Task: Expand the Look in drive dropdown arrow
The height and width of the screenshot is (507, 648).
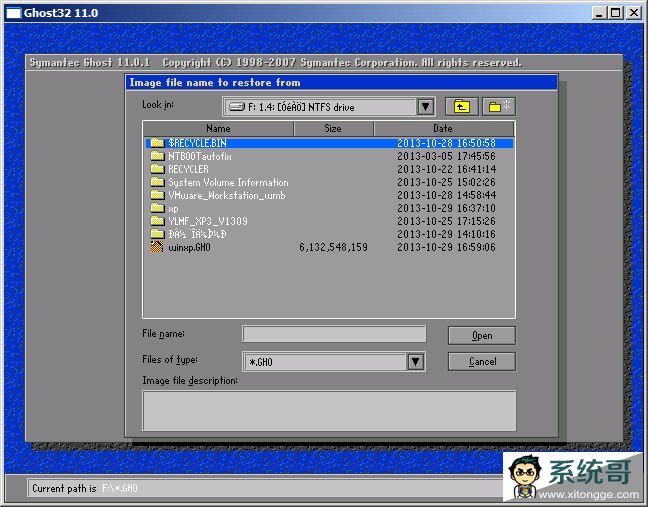Action: pos(425,107)
